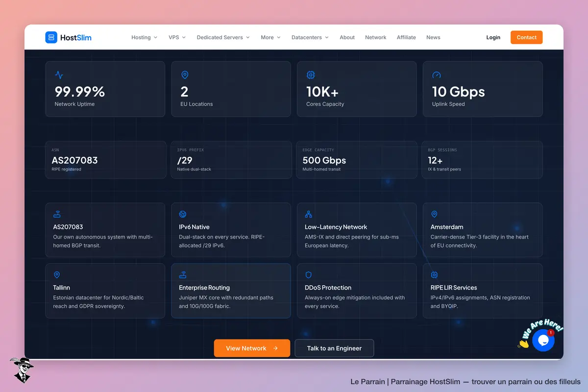Expand the VPS dropdown menu
588x392 pixels.
click(x=177, y=37)
